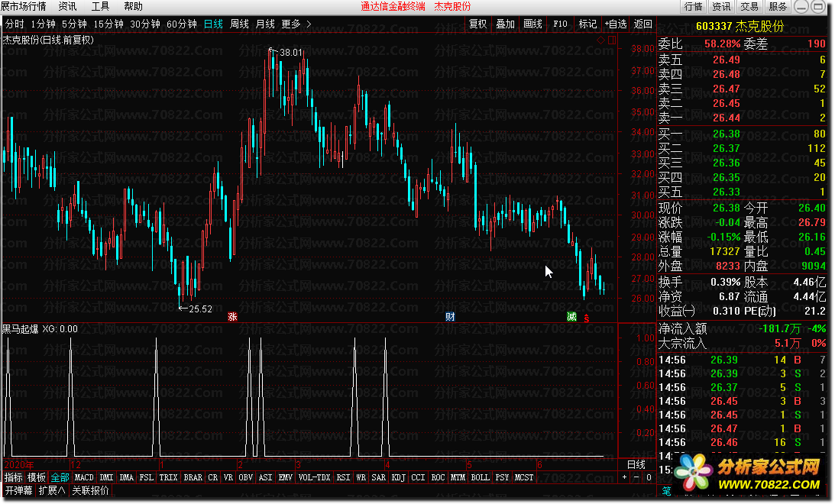The width and height of the screenshot is (835, 504).
Task: Click the 画线 drawing button
Action: coord(532,24)
